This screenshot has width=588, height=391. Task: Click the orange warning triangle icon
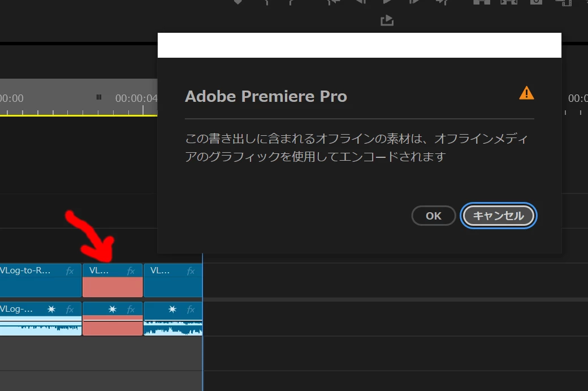pos(526,93)
